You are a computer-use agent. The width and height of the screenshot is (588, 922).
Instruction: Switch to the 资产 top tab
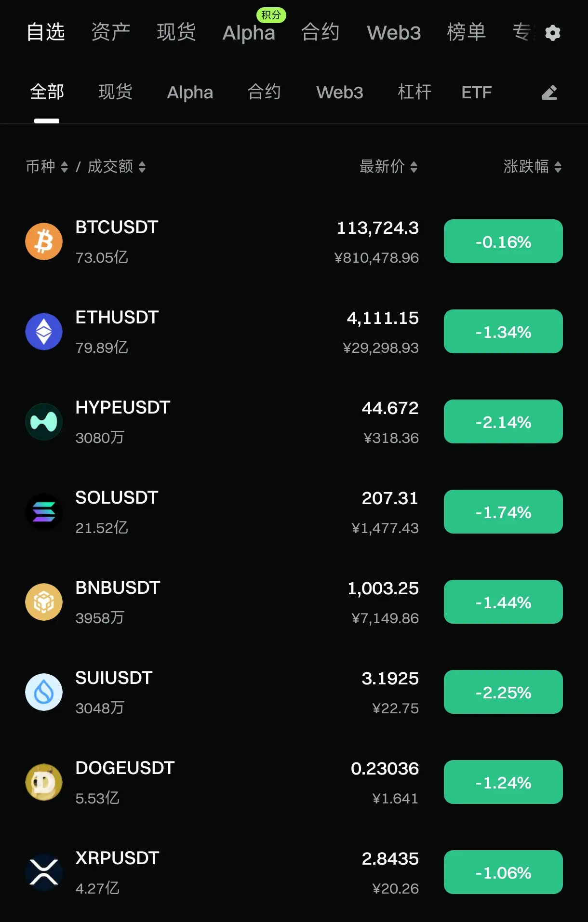111,32
